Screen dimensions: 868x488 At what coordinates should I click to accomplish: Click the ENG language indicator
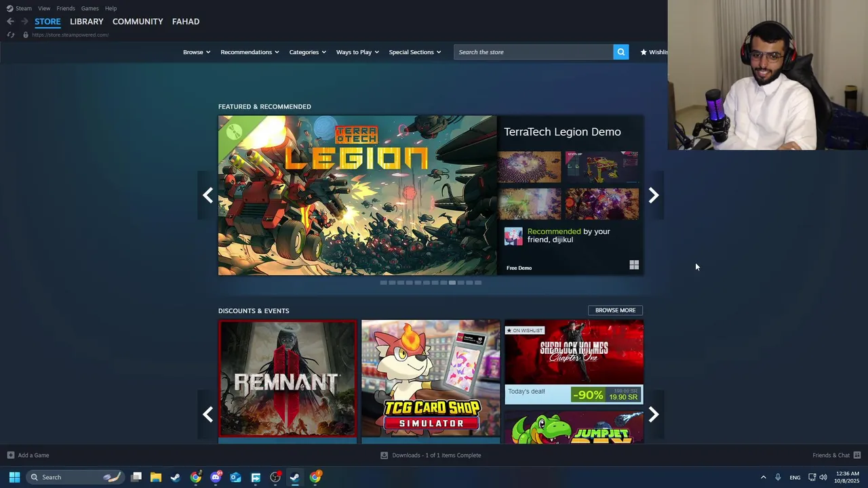[x=795, y=478]
